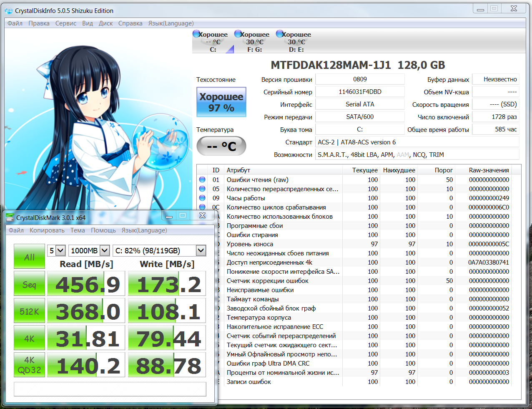Click the power-on count 1728 раз
The image size is (532, 409).
coord(496,117)
